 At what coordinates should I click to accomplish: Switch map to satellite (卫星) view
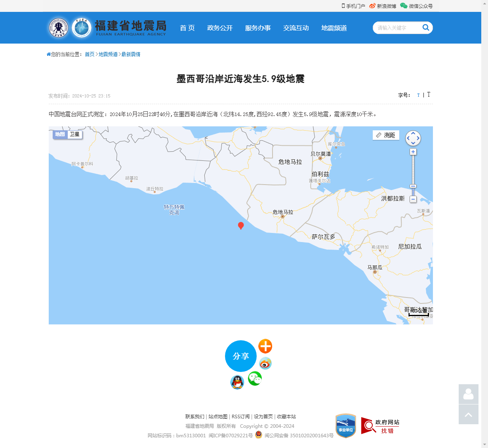(x=74, y=135)
